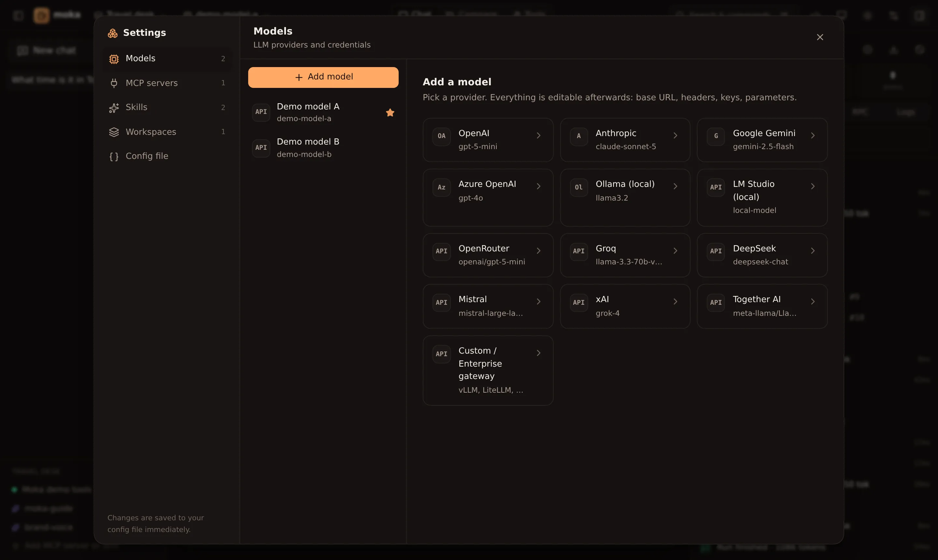The image size is (938, 560).
Task: Click the orange Add model button
Action: [323, 77]
